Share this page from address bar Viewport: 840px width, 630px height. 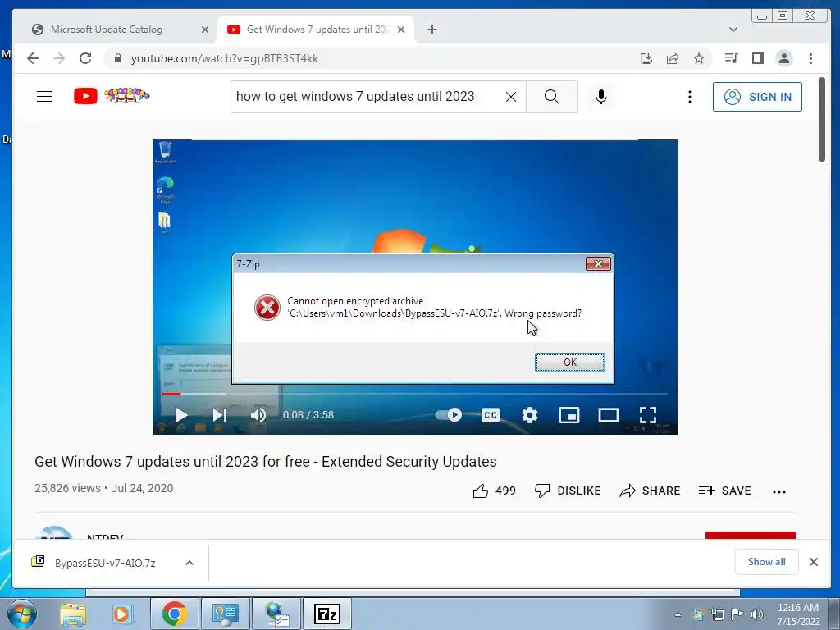click(673, 58)
